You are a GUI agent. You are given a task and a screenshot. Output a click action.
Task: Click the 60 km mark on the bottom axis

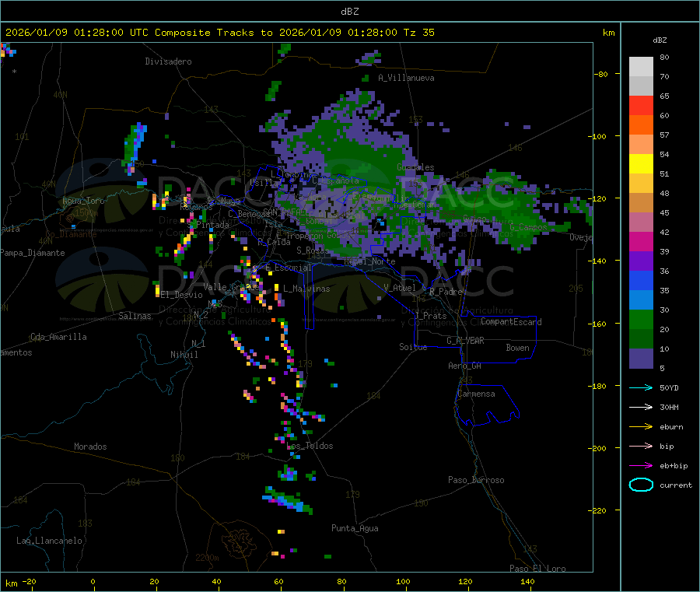278,581
